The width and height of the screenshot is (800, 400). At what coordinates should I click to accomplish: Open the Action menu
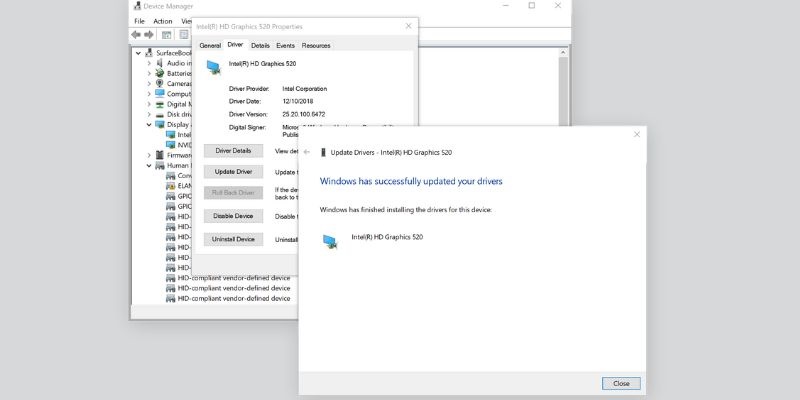[x=163, y=21]
